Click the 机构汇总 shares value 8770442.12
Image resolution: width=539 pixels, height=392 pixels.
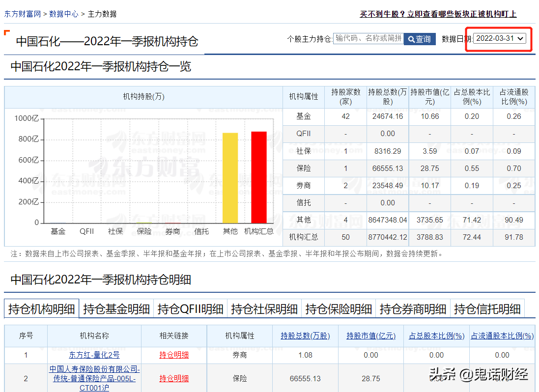387,237
